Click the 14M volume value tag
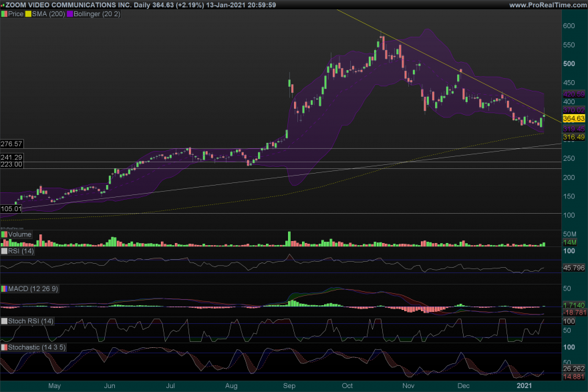588x392 pixels. [570, 242]
